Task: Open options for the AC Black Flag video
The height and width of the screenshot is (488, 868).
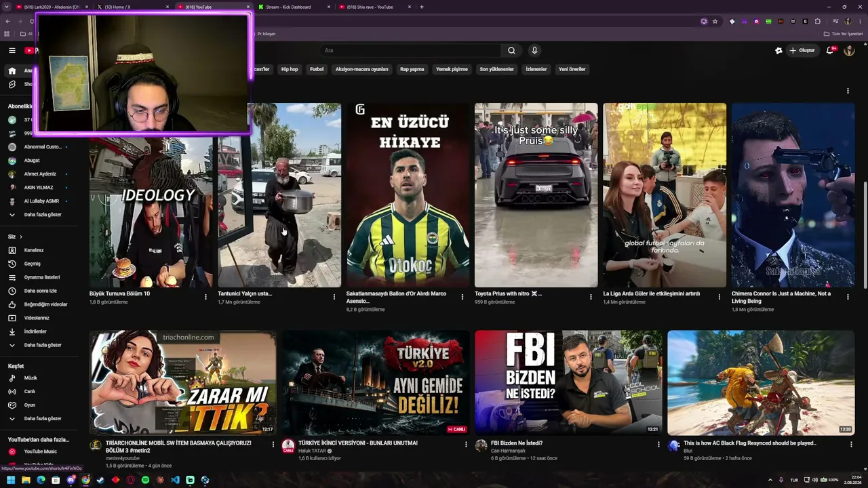Action: 851,445
